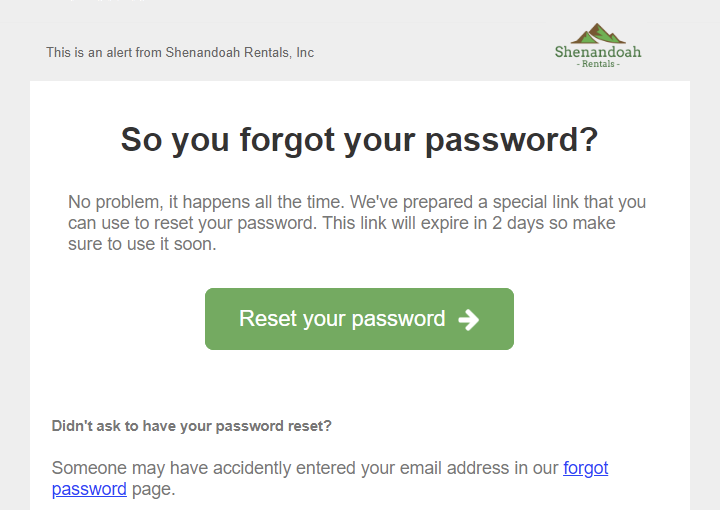This screenshot has height=510, width=720.
Task: Click the "Shenandoah" logo wordmark text
Action: coord(598,52)
